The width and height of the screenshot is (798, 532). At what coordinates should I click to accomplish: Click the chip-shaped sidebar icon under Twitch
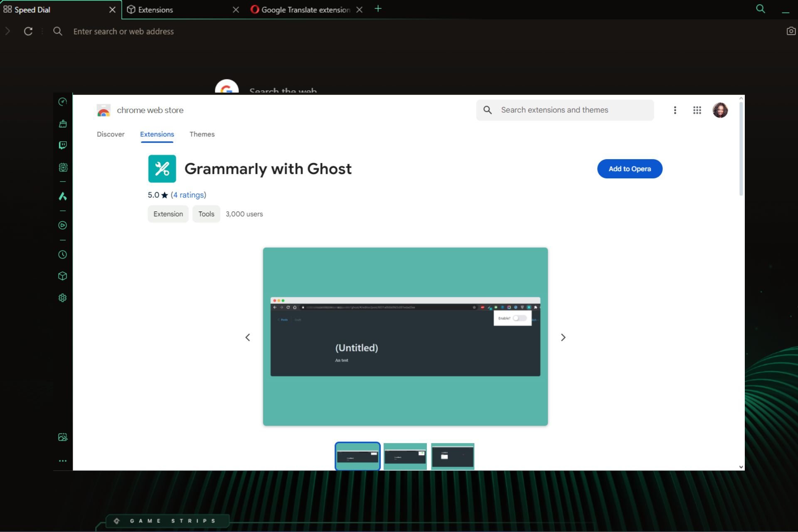point(63,167)
